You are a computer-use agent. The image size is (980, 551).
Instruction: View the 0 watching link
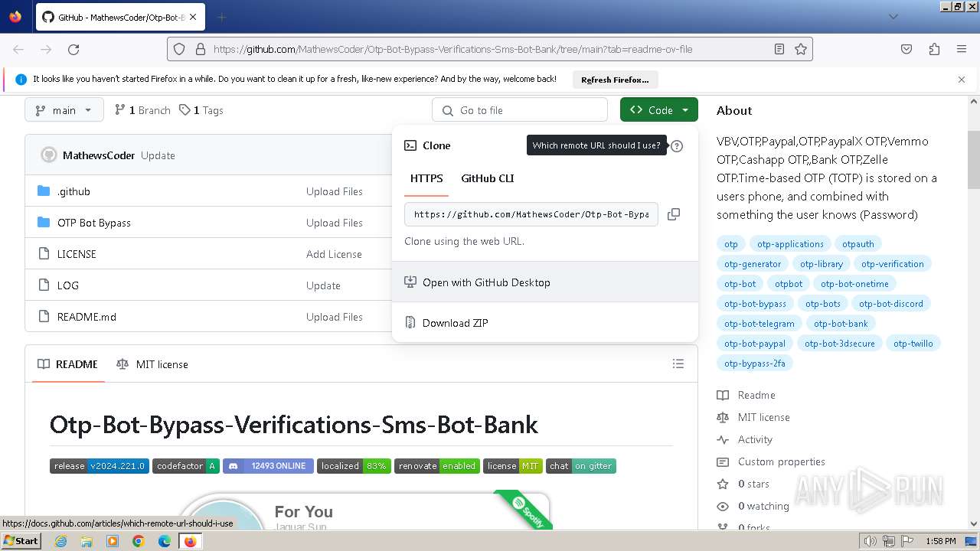click(x=753, y=506)
